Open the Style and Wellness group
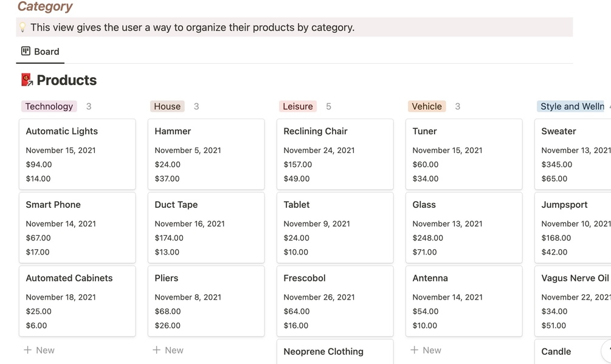The width and height of the screenshot is (611, 364). 571,106
